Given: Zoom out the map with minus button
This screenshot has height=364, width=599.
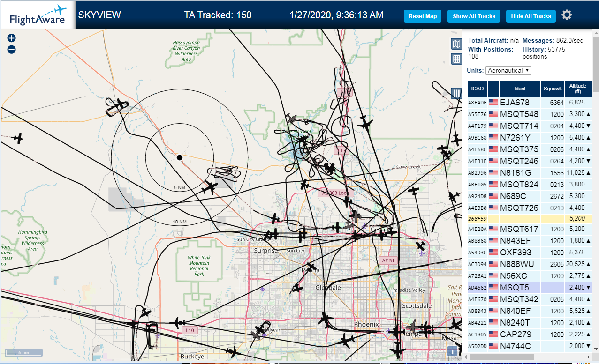Looking at the screenshot, I should point(12,49).
